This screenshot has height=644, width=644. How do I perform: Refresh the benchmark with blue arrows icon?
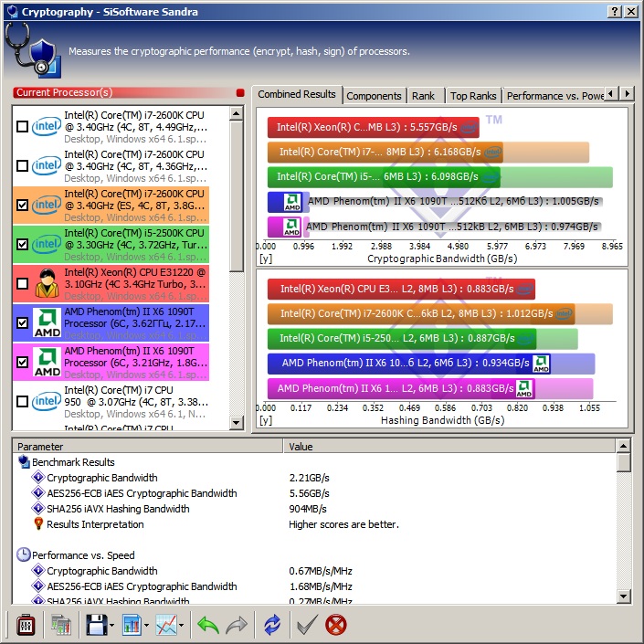click(x=272, y=625)
